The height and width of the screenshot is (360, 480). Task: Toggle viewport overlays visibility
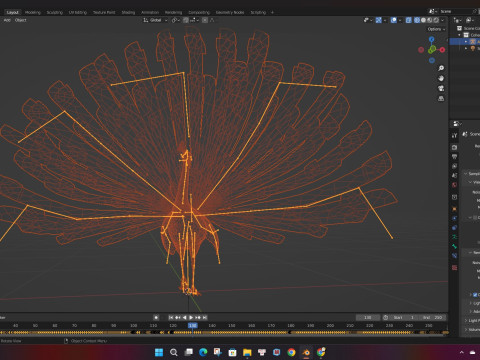click(x=394, y=20)
